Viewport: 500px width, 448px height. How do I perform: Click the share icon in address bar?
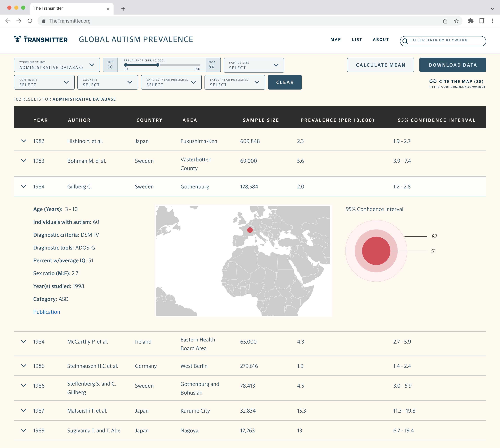pos(445,21)
